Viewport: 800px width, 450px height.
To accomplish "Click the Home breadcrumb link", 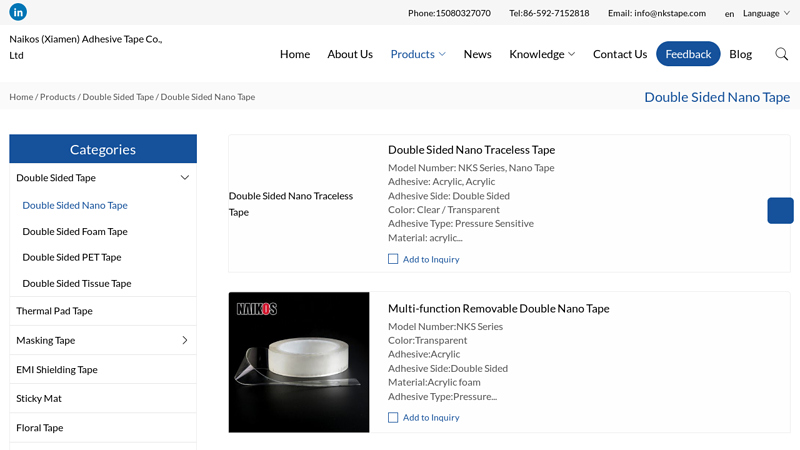I will click(x=21, y=97).
